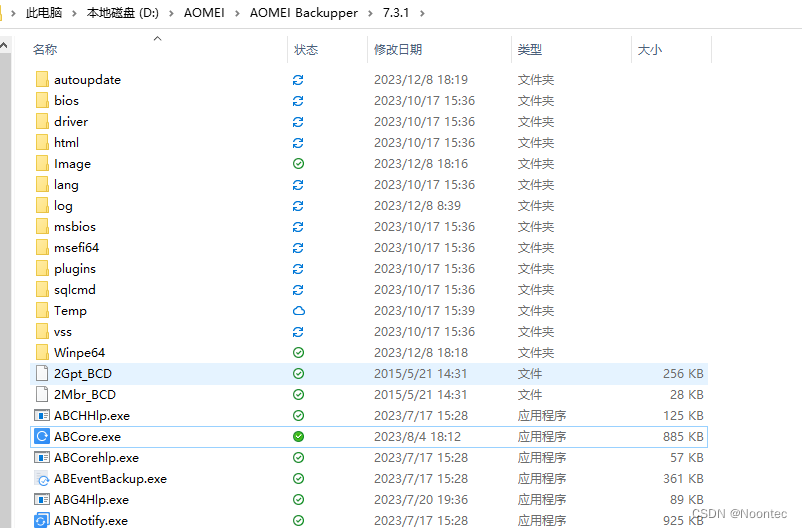Select the ABEventBackup.exe file name
The image size is (802, 528).
(x=110, y=479)
